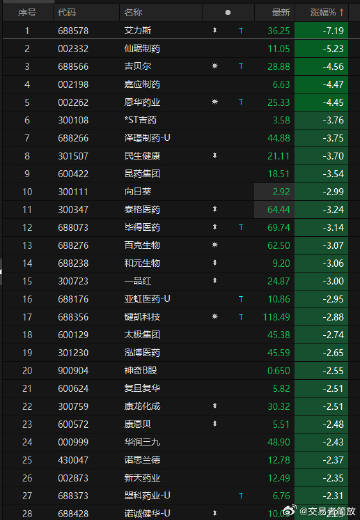Click the latest price 118.49
Viewport: 360px width, 520px height.
[x=277, y=317]
